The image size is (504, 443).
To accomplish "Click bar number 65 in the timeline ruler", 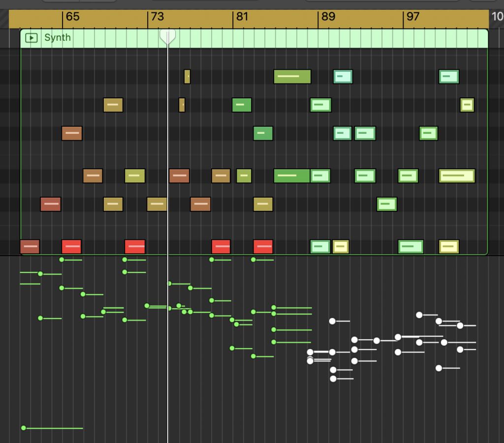I will [72, 16].
